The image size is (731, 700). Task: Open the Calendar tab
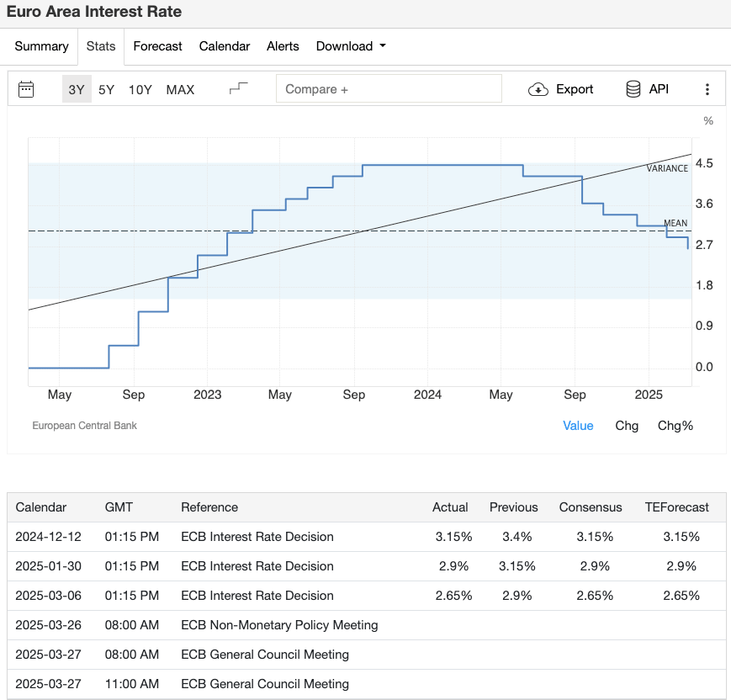point(225,46)
